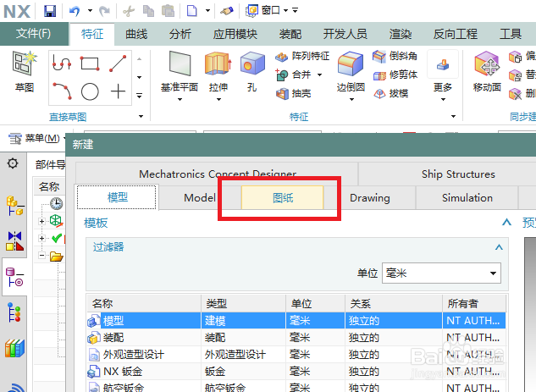Click 阵列特征 pattern feature
This screenshot has height=392, width=536.
pos(302,56)
